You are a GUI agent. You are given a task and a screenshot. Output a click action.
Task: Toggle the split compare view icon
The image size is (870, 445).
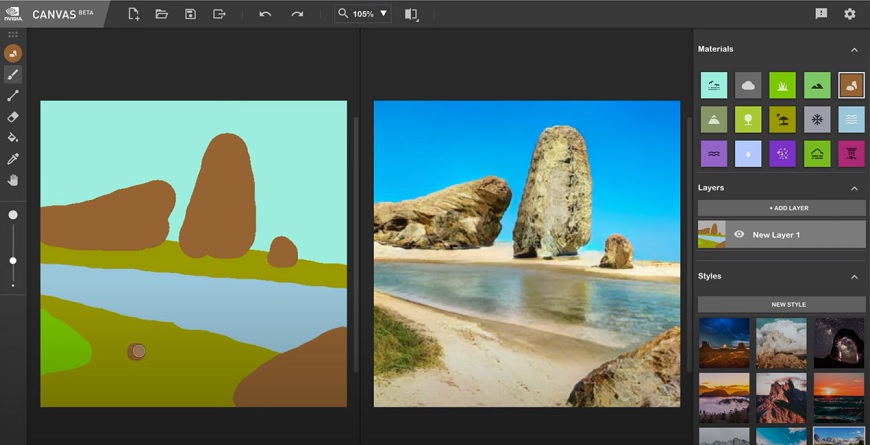[411, 14]
